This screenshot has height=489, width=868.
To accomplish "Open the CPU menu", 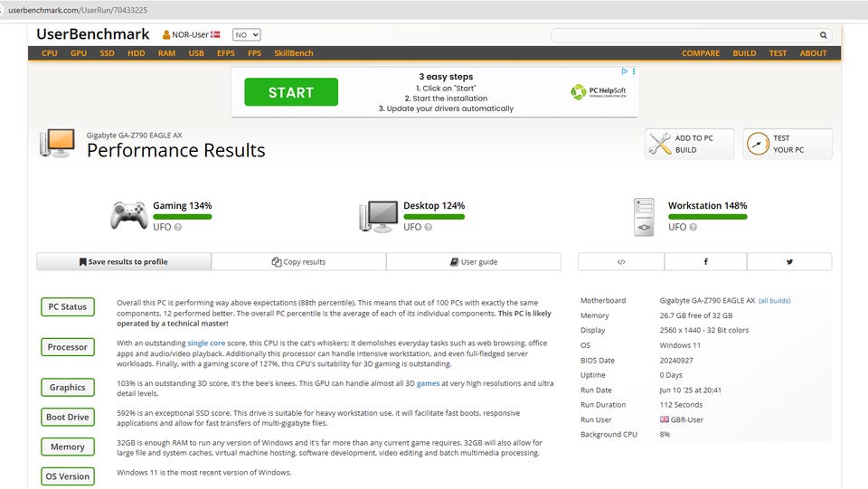I will pyautogui.click(x=50, y=53).
